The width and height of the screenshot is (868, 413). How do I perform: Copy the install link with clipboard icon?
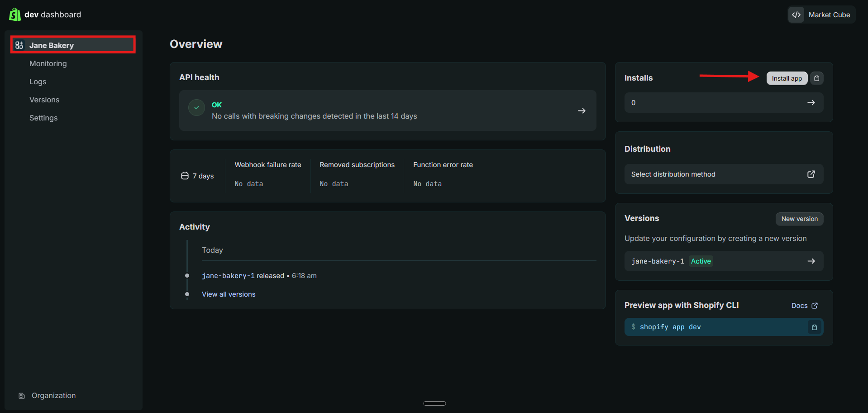coord(816,78)
